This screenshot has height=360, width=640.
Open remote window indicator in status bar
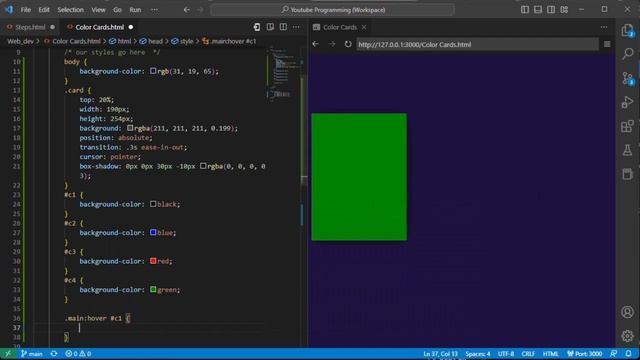pyautogui.click(x=8, y=354)
